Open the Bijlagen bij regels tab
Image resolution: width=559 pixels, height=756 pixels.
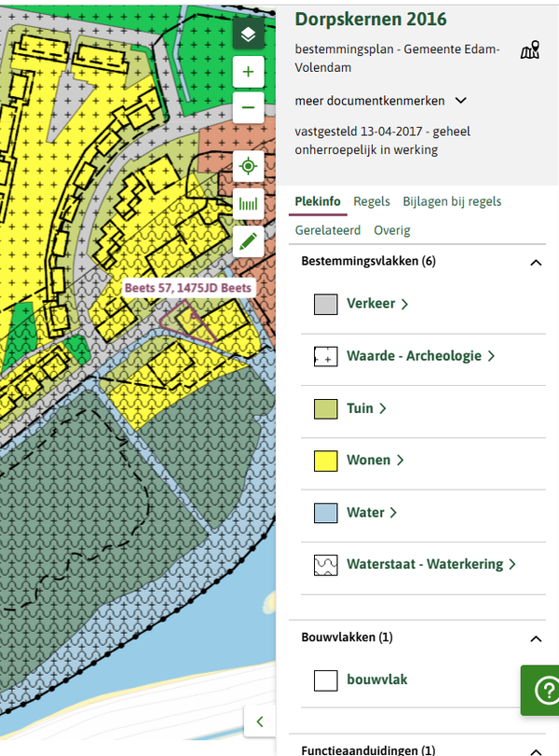[x=452, y=201]
